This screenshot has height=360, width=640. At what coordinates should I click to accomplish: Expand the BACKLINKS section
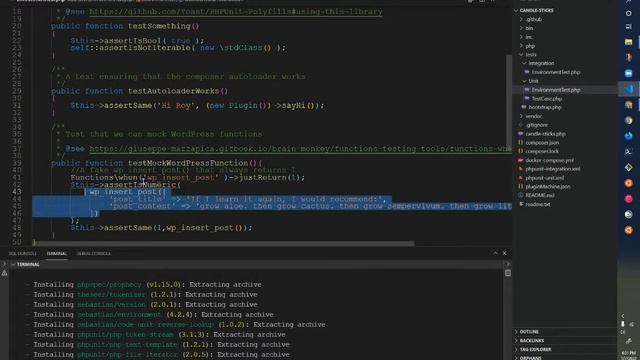click(x=531, y=340)
